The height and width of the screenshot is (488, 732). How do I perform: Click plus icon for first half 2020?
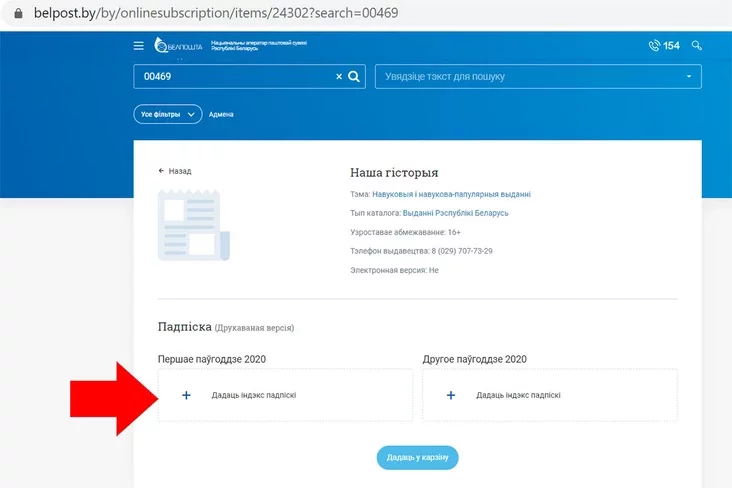(x=186, y=395)
